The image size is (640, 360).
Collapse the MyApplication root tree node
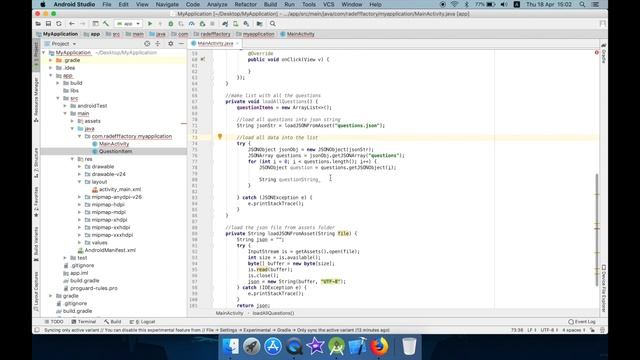click(x=44, y=53)
